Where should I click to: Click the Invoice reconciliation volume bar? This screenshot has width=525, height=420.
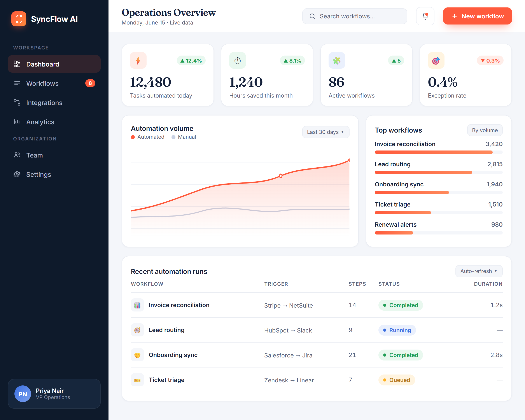pos(439,152)
